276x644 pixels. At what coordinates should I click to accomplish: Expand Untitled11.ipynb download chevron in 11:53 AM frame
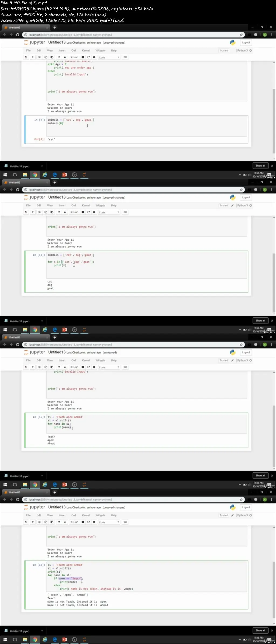coord(42,321)
